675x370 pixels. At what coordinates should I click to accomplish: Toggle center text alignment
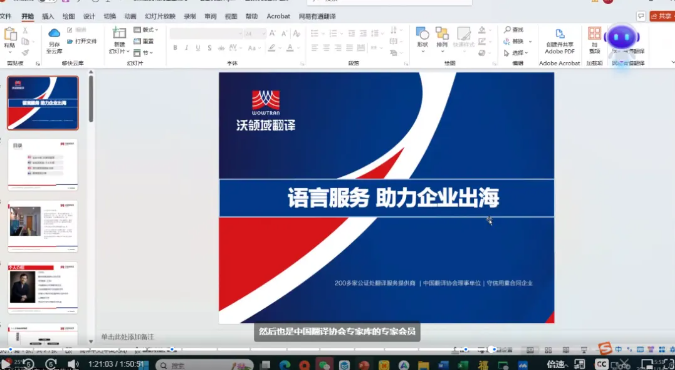click(x=326, y=48)
